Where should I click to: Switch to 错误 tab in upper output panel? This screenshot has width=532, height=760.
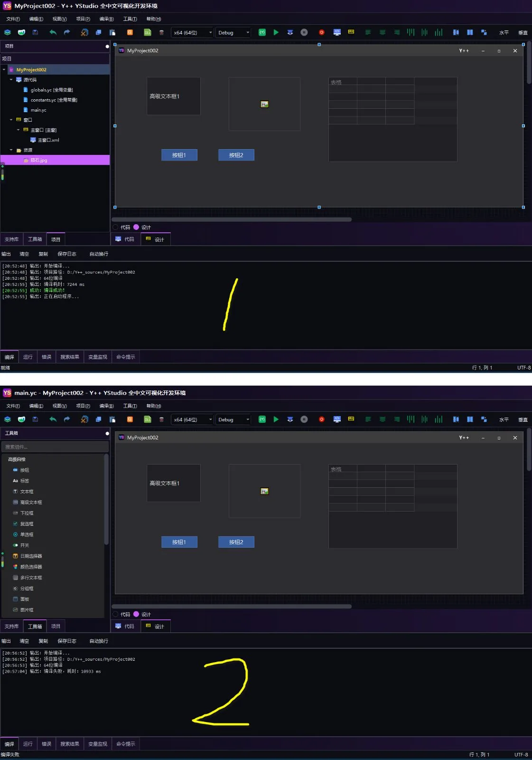47,357
